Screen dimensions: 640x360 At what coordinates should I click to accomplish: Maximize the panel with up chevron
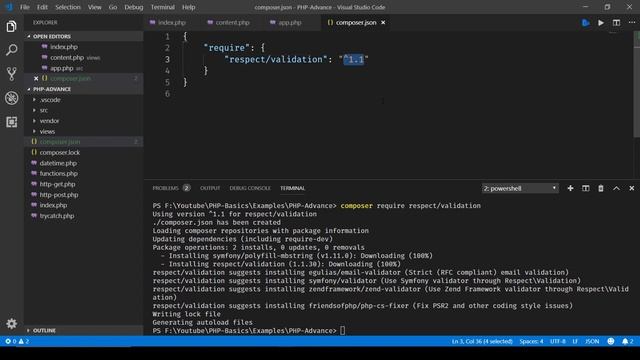616,188
